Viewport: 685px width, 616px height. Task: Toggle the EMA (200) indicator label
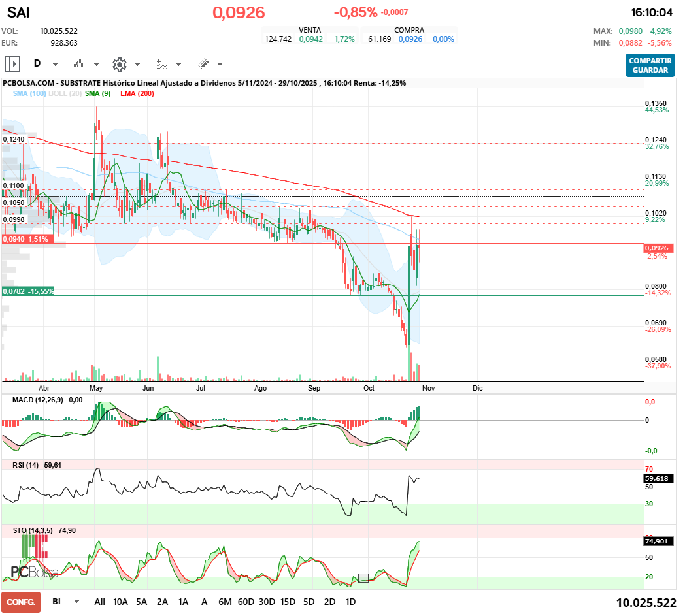(x=137, y=93)
